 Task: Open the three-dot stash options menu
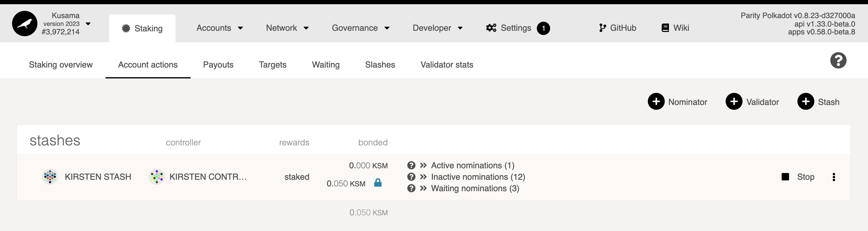click(x=834, y=177)
